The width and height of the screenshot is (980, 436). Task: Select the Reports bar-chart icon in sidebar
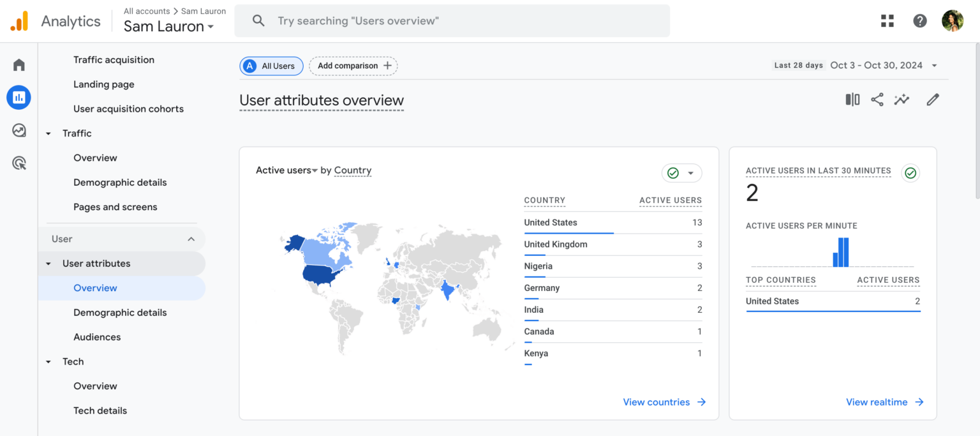click(19, 97)
